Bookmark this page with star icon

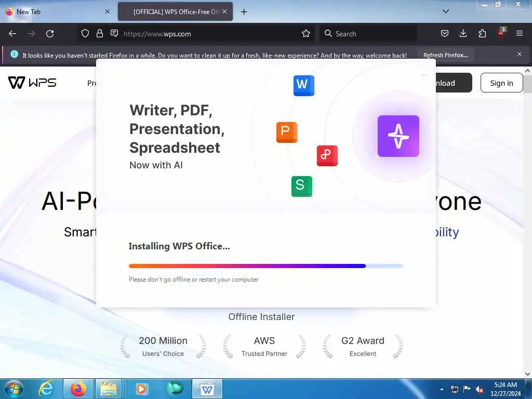(306, 34)
